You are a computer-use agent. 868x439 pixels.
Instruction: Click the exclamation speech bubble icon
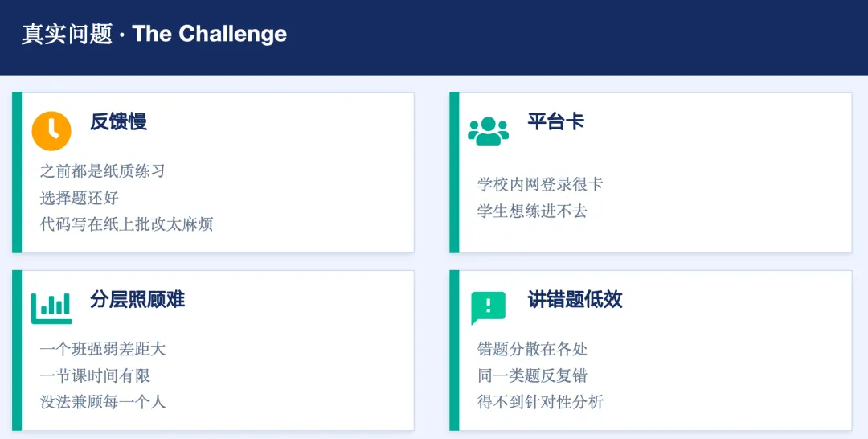click(489, 308)
